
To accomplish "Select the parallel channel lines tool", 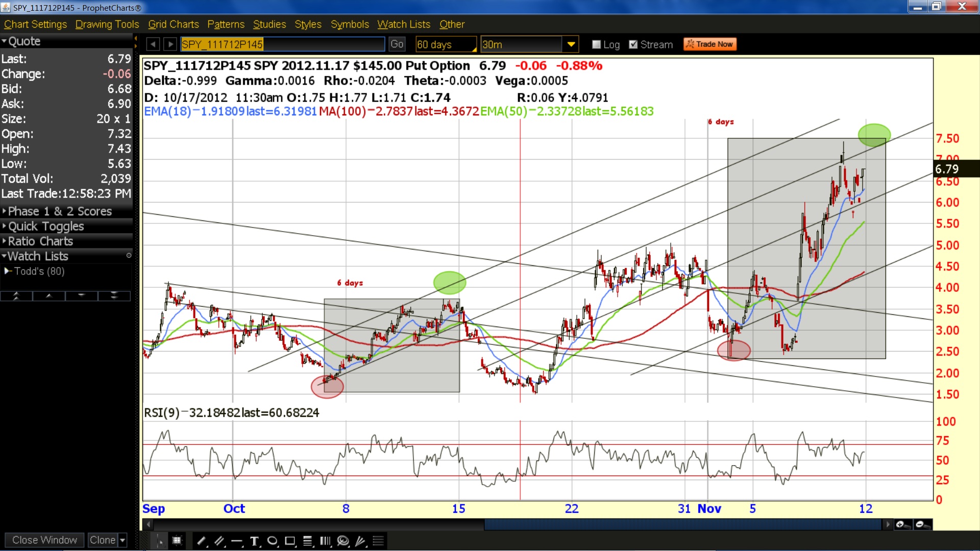I will click(x=219, y=541).
